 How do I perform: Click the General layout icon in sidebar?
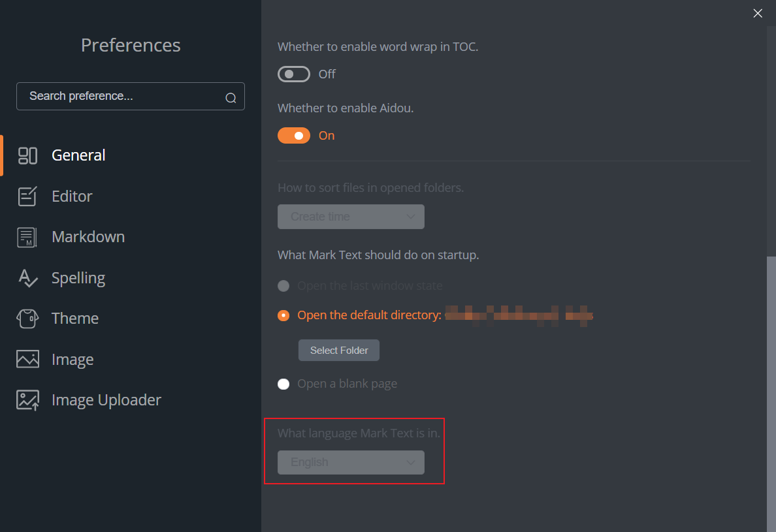(27, 156)
